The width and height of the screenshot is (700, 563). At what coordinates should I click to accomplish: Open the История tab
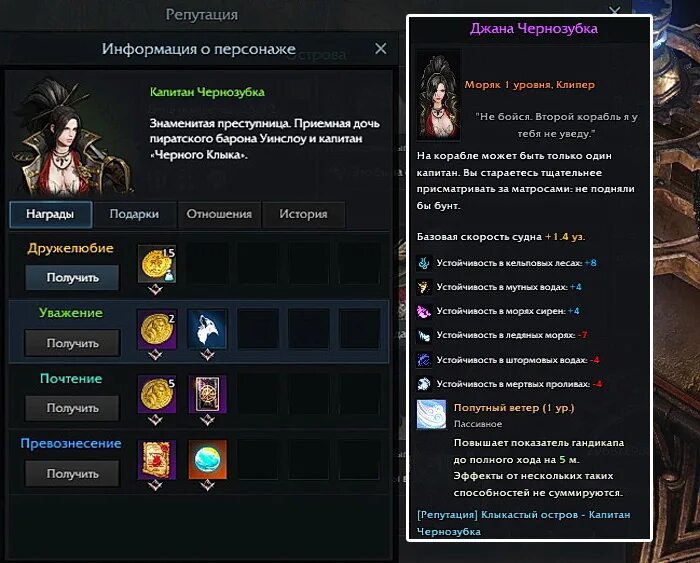pos(304,214)
